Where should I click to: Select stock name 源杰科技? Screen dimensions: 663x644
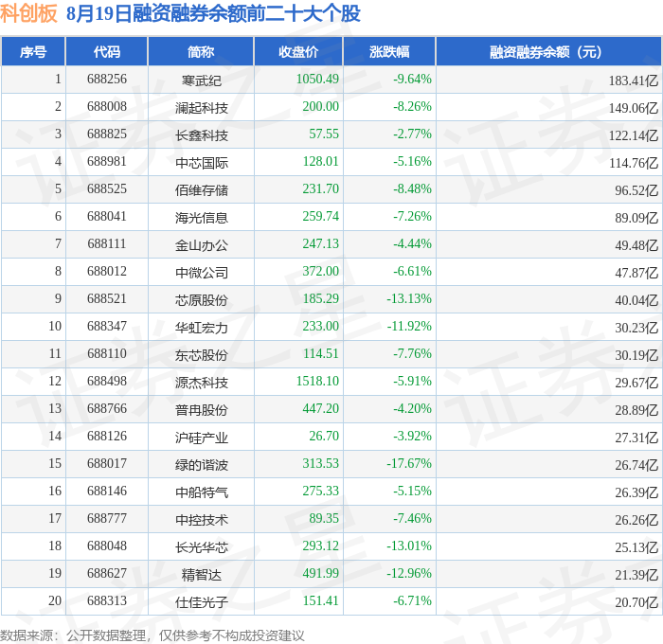(x=201, y=383)
